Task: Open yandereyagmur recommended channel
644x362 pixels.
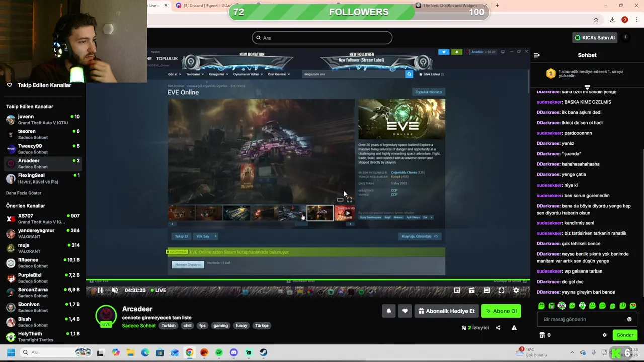Action: 43,233
